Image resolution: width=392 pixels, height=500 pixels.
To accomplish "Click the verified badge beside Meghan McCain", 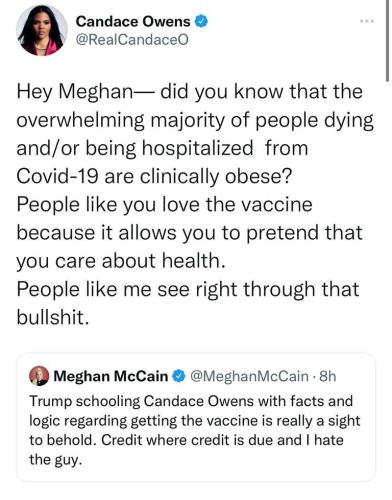I will pyautogui.click(x=179, y=376).
